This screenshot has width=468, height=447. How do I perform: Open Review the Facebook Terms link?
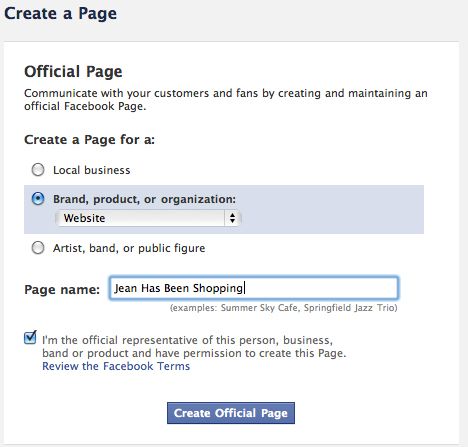[x=116, y=366]
